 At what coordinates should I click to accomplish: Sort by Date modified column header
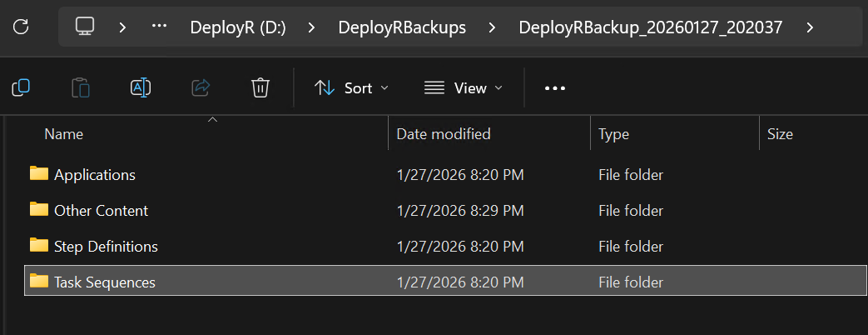click(x=443, y=134)
